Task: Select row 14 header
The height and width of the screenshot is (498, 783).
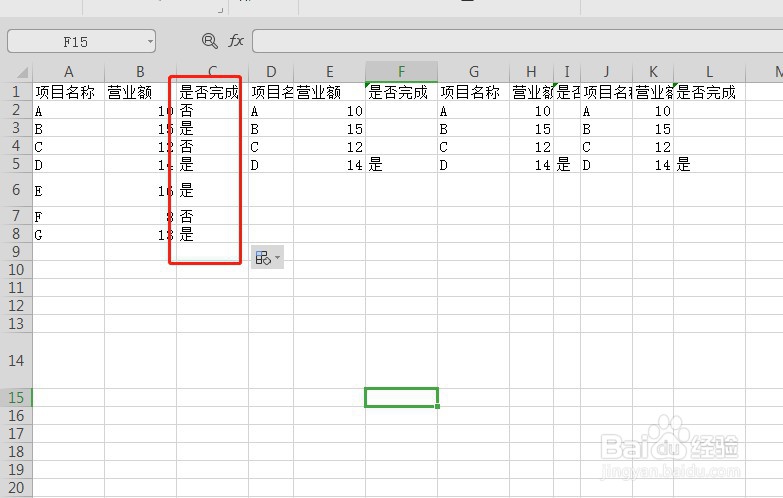Action: pos(16,361)
